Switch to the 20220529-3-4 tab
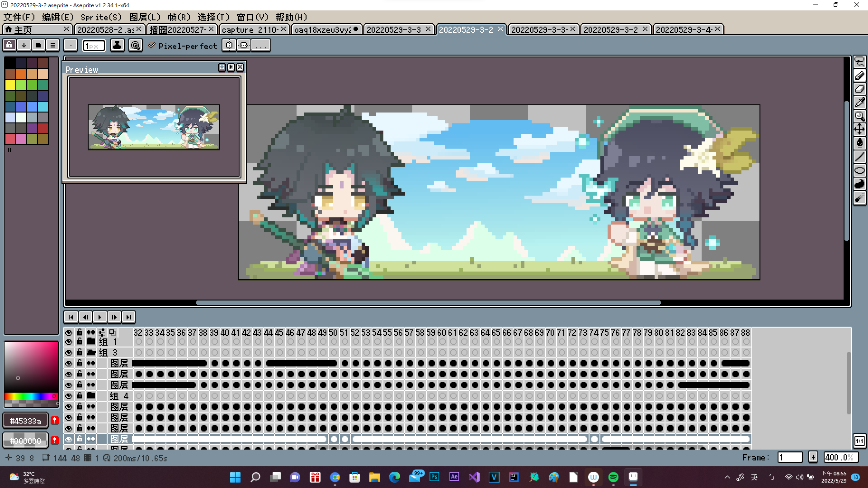The height and width of the screenshot is (488, 868). (688, 29)
